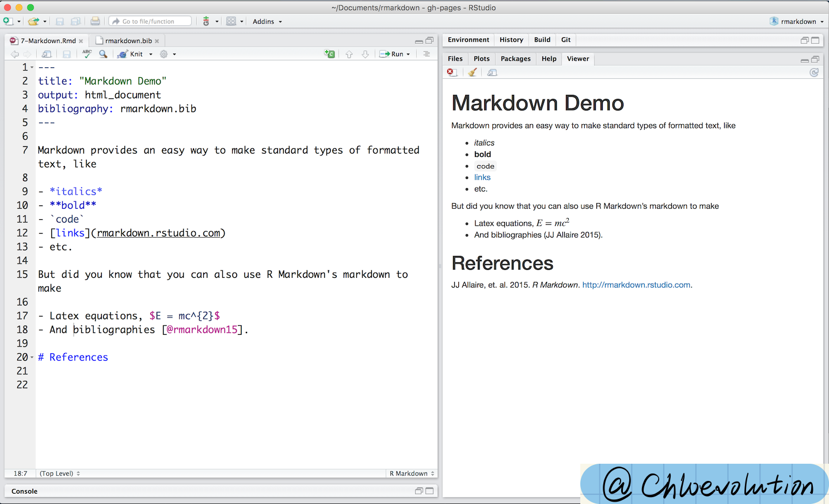Open the Addins menu
This screenshot has width=829, height=504.
pos(267,21)
